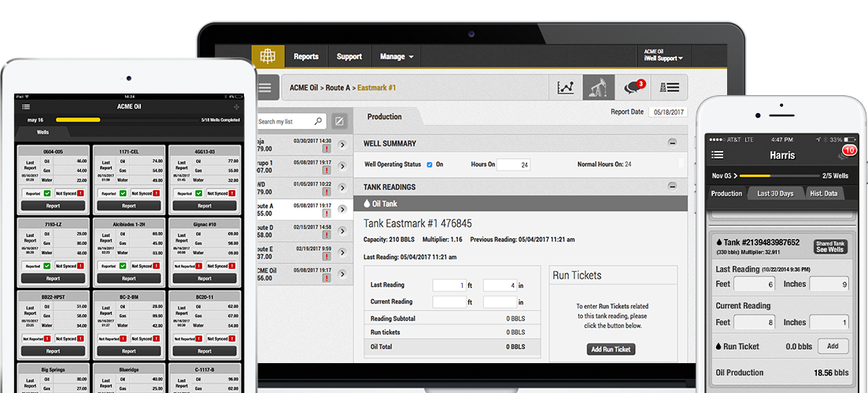Image resolution: width=868 pixels, height=393 pixels.
Task: Open the Manage dropdown menu
Action: click(x=397, y=57)
